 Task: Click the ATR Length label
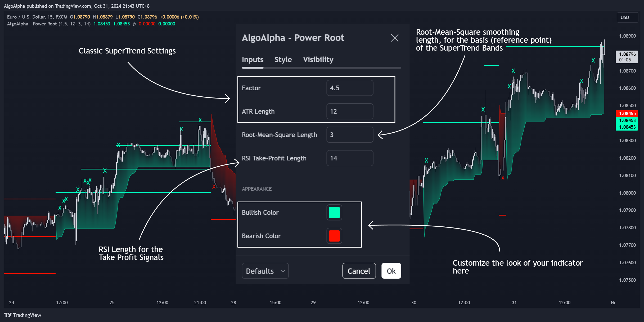click(258, 111)
